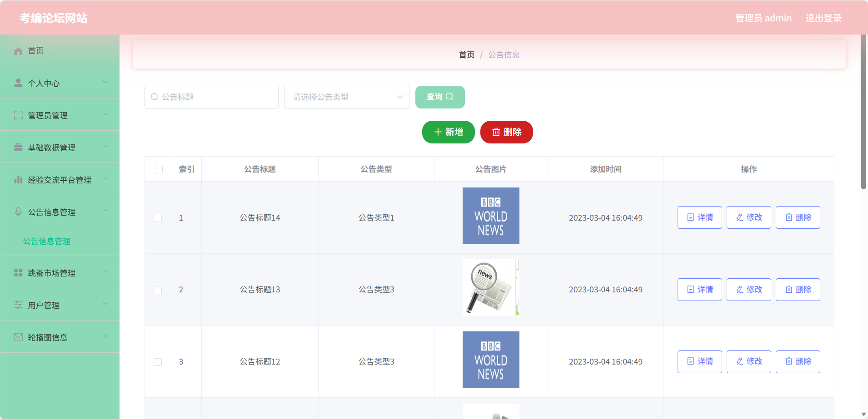The width and height of the screenshot is (868, 419).
Task: Check the row checkbox for 公告标题13
Action: [158, 290]
